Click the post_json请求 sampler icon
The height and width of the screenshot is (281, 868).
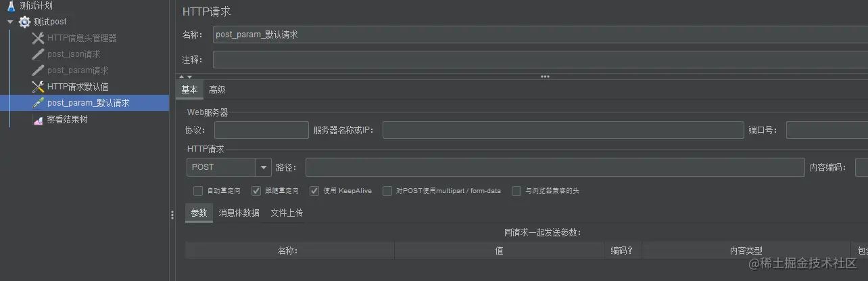coord(38,54)
